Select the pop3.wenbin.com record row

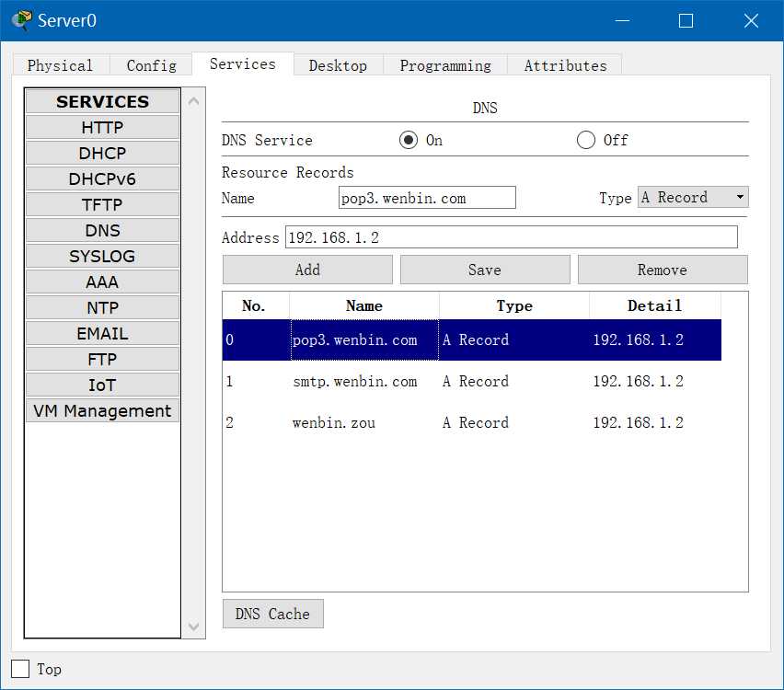(x=471, y=339)
